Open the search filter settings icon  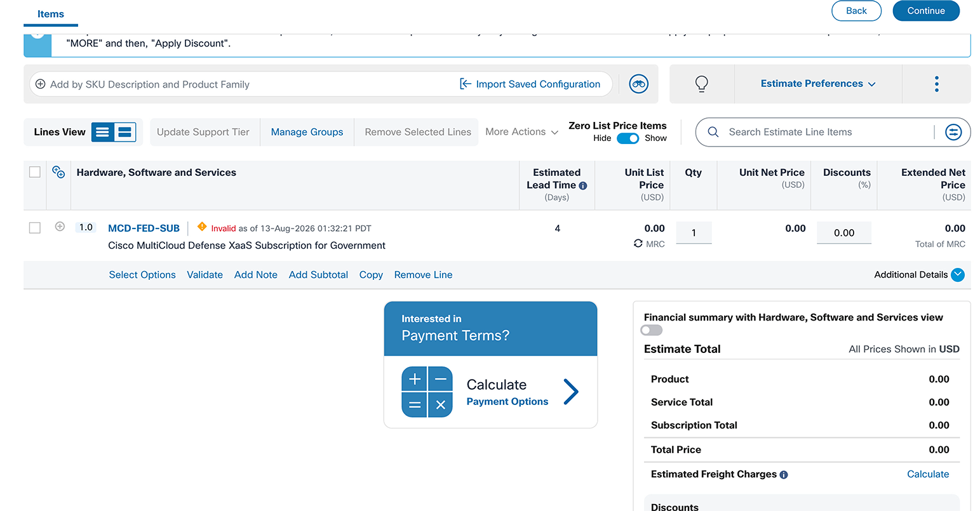pos(953,132)
